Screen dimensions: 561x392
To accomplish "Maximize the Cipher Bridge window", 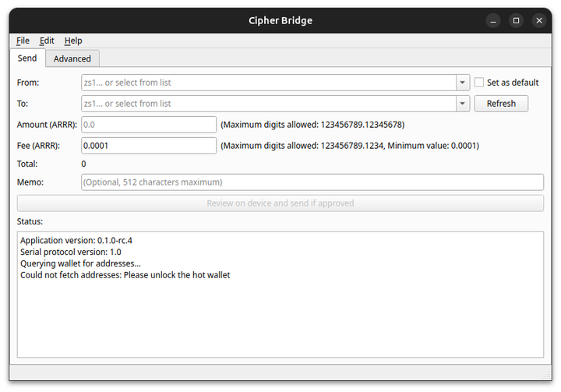I will click(516, 20).
